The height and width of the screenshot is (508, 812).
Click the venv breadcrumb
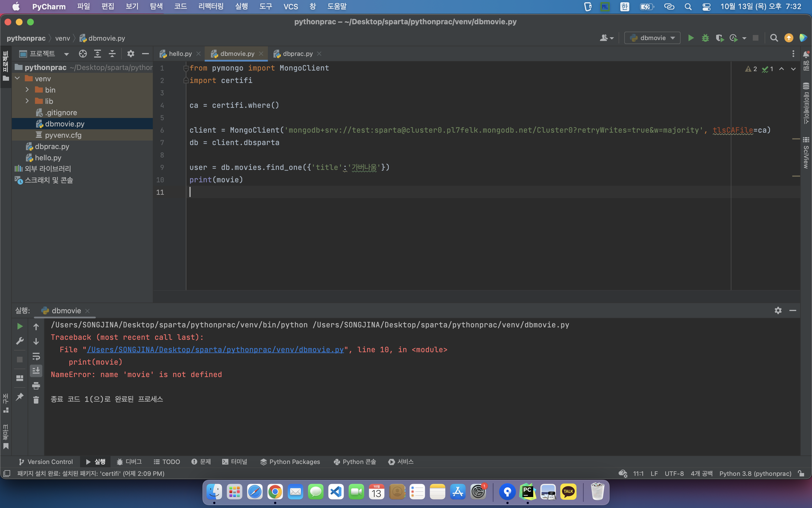62,38
